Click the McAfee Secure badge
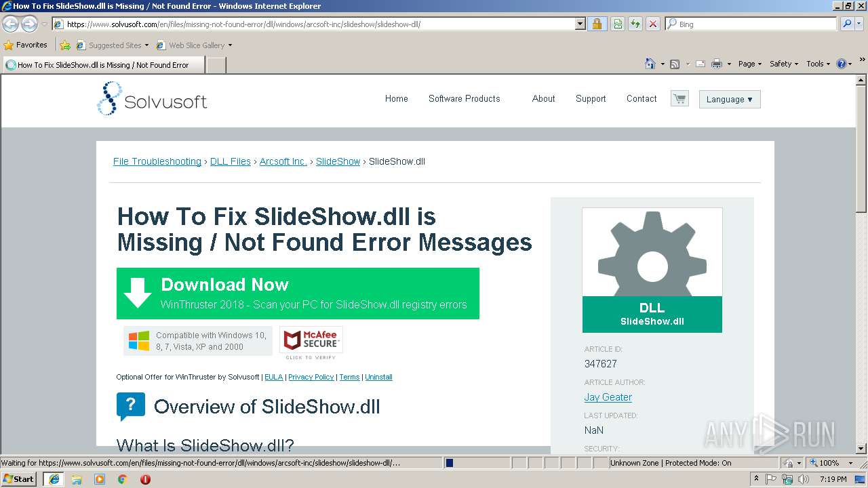 311,343
